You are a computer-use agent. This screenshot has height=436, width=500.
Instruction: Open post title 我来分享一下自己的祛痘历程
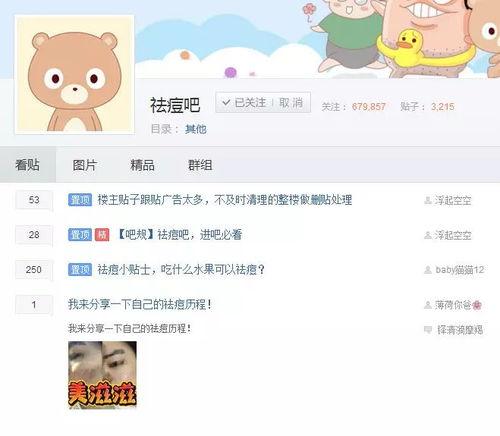pyautogui.click(x=140, y=304)
